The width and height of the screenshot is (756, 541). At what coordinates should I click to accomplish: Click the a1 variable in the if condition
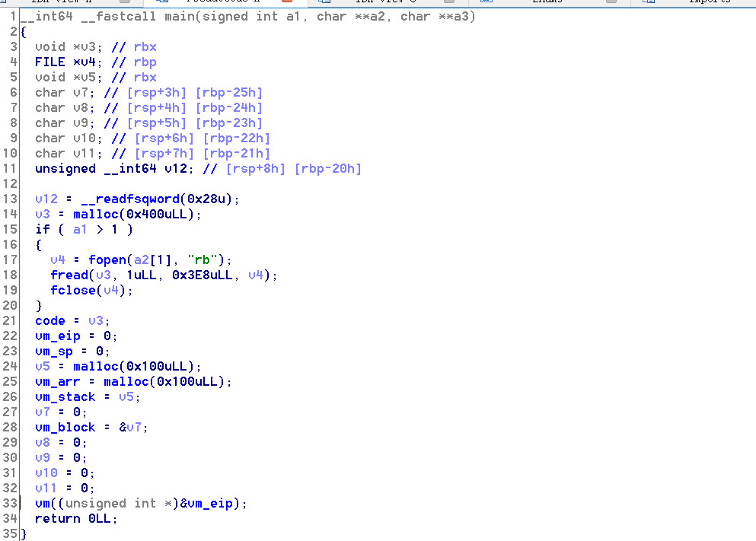(x=81, y=229)
